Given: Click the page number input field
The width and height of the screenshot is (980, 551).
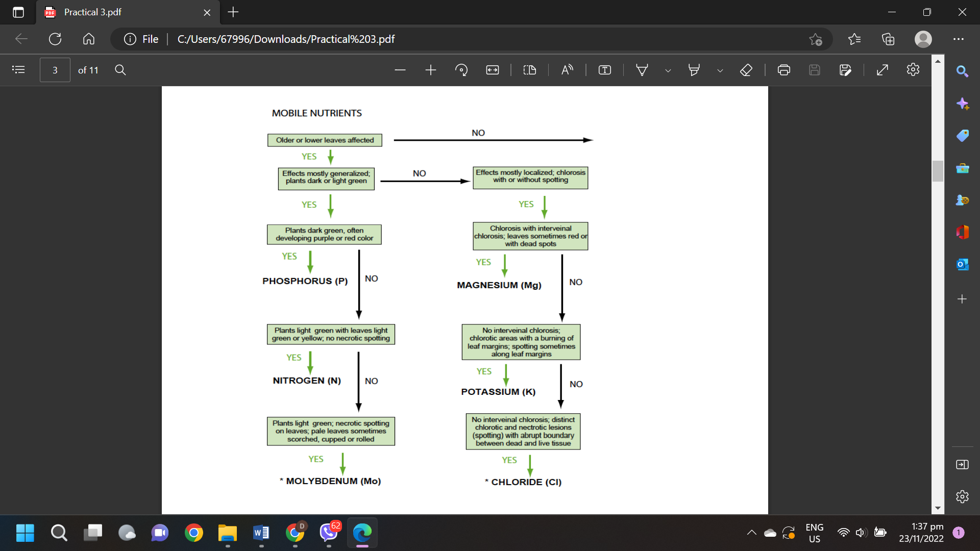Looking at the screenshot, I should click(55, 70).
